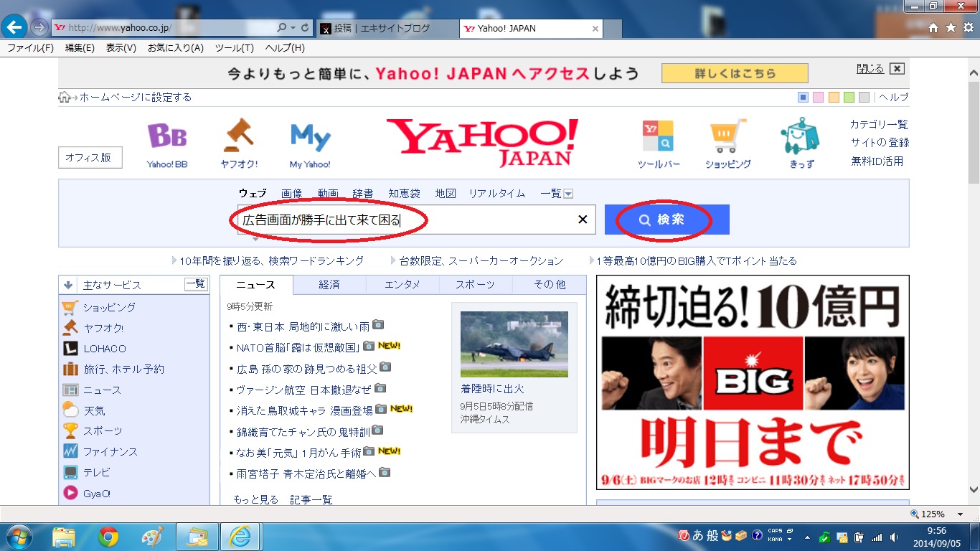Open the Yahoo! BB icon
This screenshot has width=980, height=551.
point(167,136)
